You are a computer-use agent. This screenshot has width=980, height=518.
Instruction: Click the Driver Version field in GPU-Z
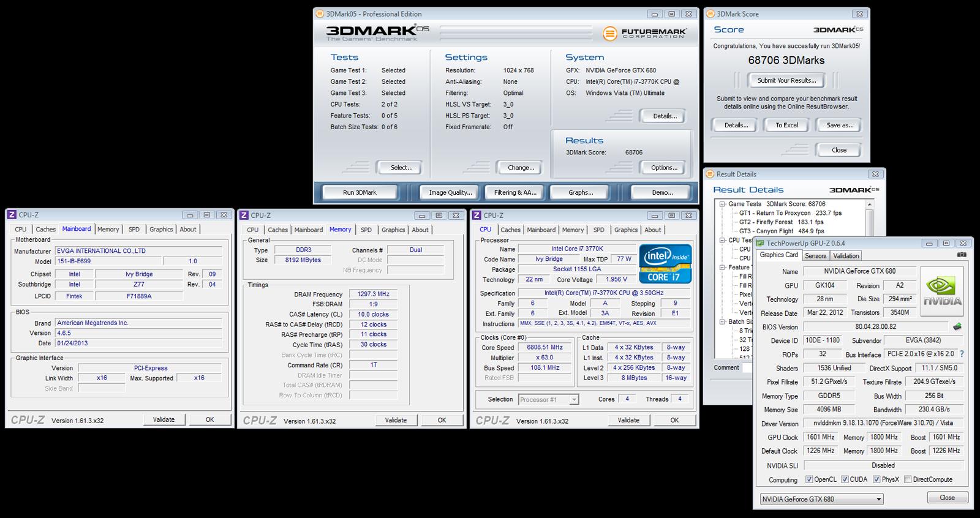click(x=883, y=423)
